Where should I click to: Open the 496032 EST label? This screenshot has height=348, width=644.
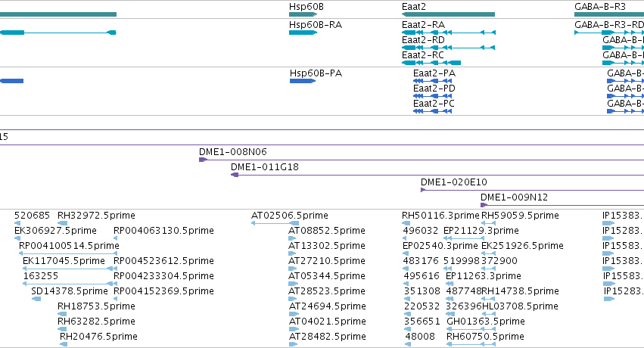tap(421, 231)
